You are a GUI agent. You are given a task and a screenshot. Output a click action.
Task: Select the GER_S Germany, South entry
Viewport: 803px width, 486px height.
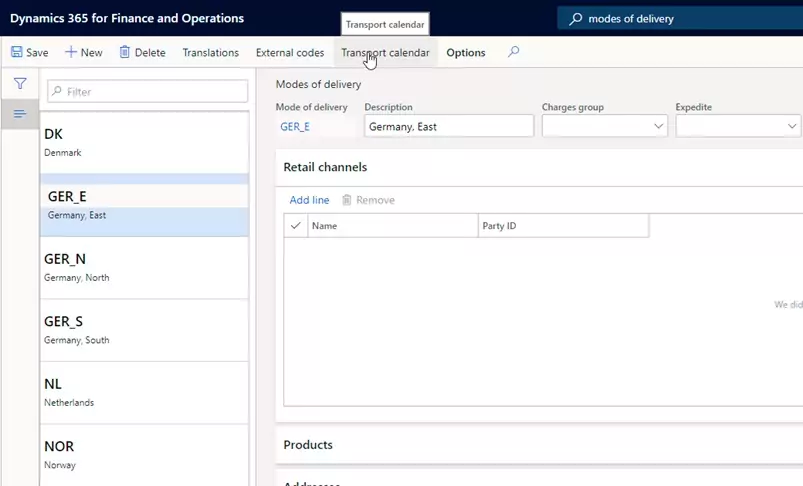[144, 330]
